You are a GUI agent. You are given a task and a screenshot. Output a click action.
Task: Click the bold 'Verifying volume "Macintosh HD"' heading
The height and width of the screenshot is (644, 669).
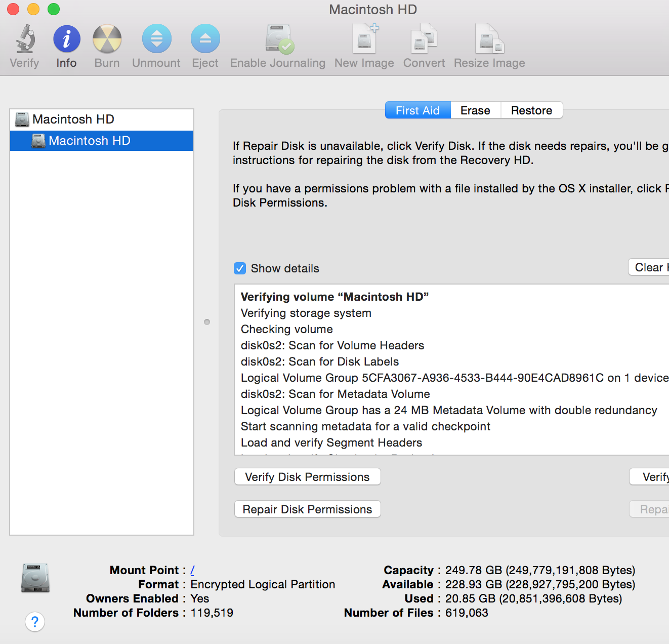point(334,297)
